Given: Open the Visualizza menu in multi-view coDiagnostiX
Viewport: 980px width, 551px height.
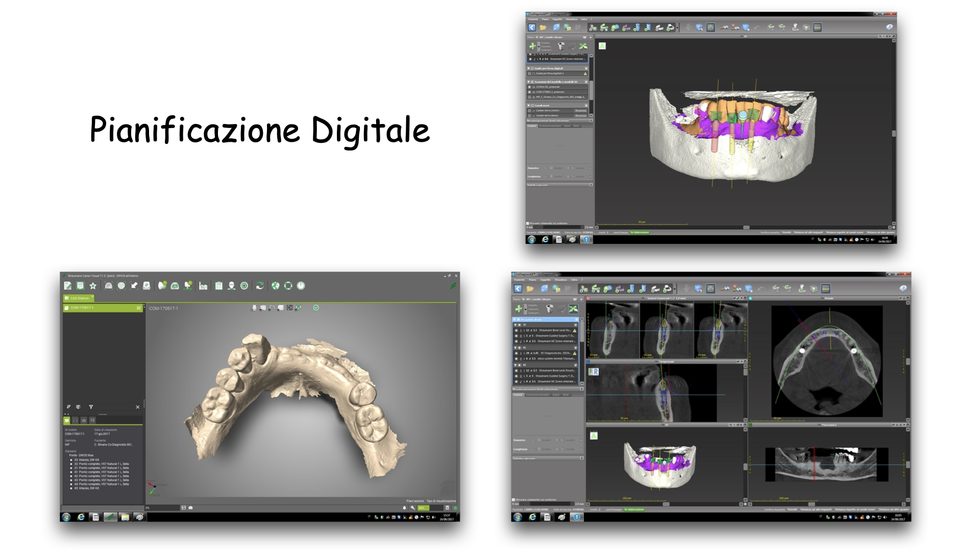Looking at the screenshot, I should [x=561, y=280].
